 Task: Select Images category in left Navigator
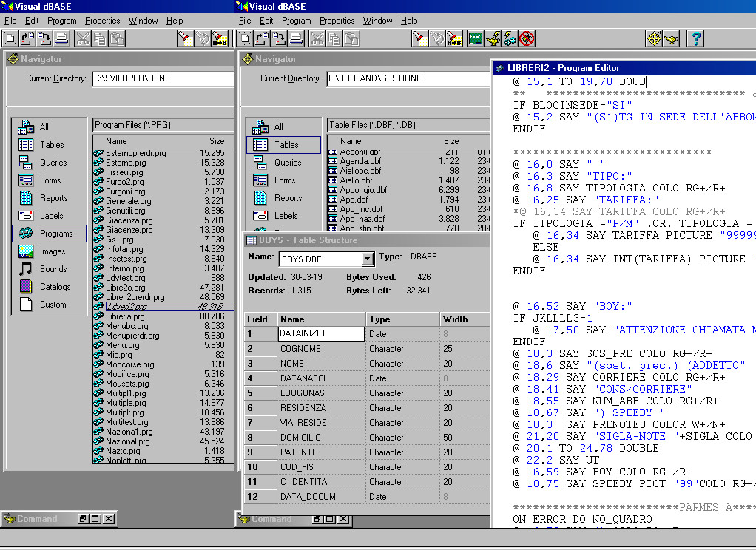(49, 251)
